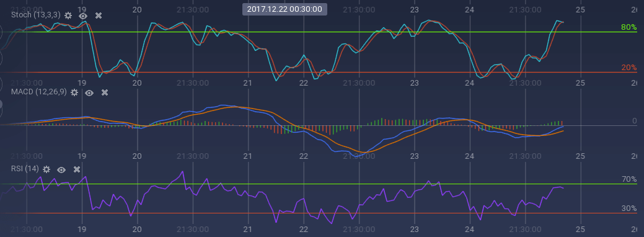Image resolution: width=644 pixels, height=237 pixels.
Task: Toggle visibility eye of Stoch indicator
Action: (x=84, y=16)
